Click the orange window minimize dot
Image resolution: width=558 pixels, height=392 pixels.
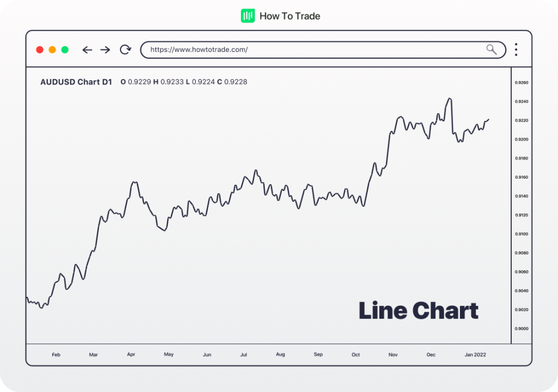52,50
